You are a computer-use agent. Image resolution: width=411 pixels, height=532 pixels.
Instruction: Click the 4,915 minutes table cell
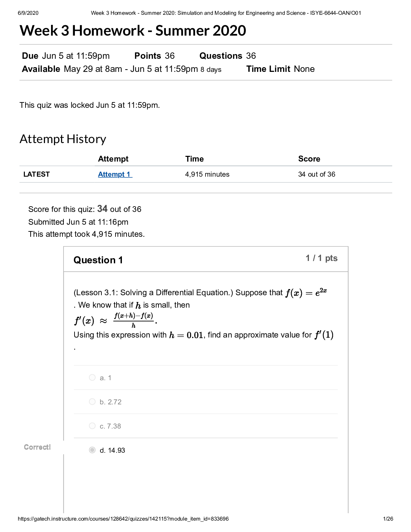(207, 174)
